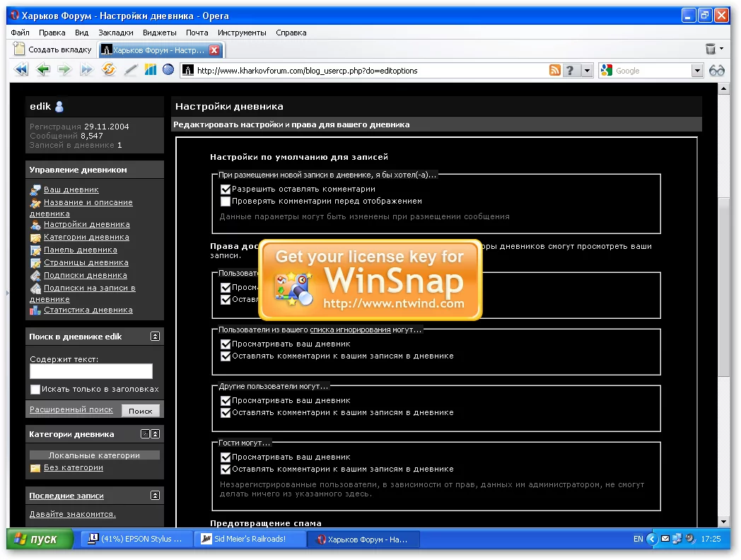Screen dimensions: 741x560
Task: Click the Категории дневника folder icon
Action: 35,238
